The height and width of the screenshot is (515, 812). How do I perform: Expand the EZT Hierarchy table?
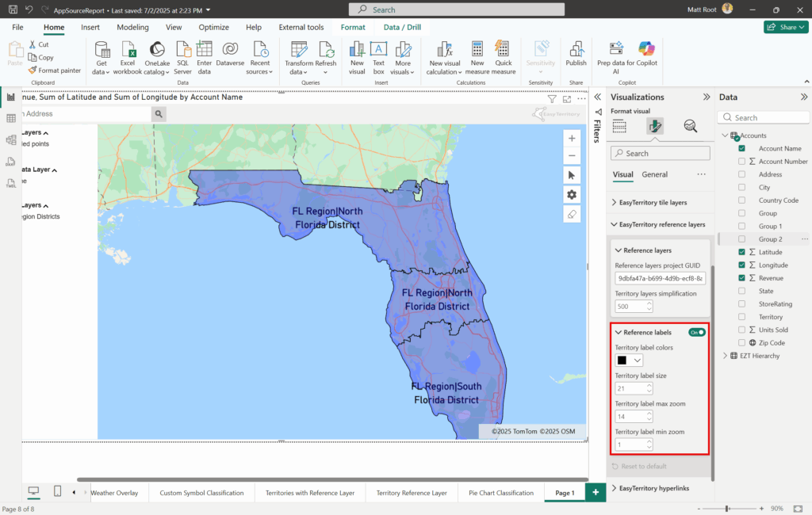coord(725,356)
